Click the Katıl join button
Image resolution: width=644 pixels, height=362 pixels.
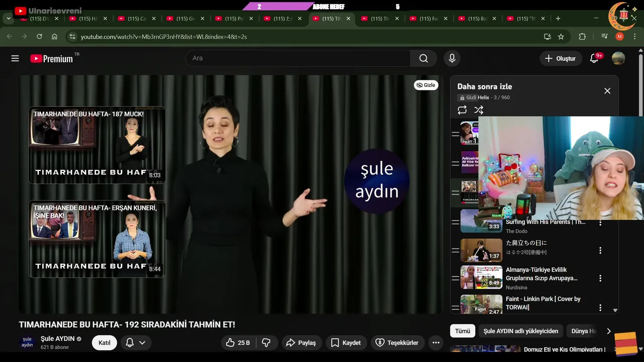[104, 342]
